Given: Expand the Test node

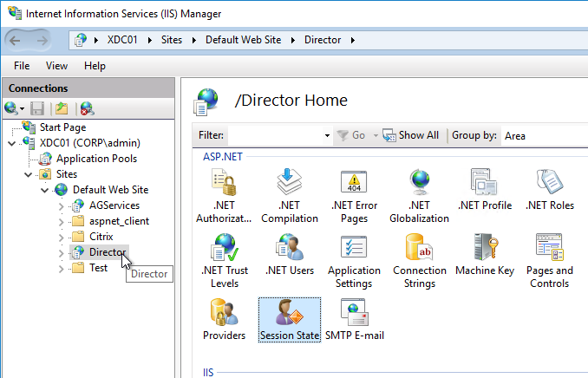Looking at the screenshot, I should tap(61, 269).
